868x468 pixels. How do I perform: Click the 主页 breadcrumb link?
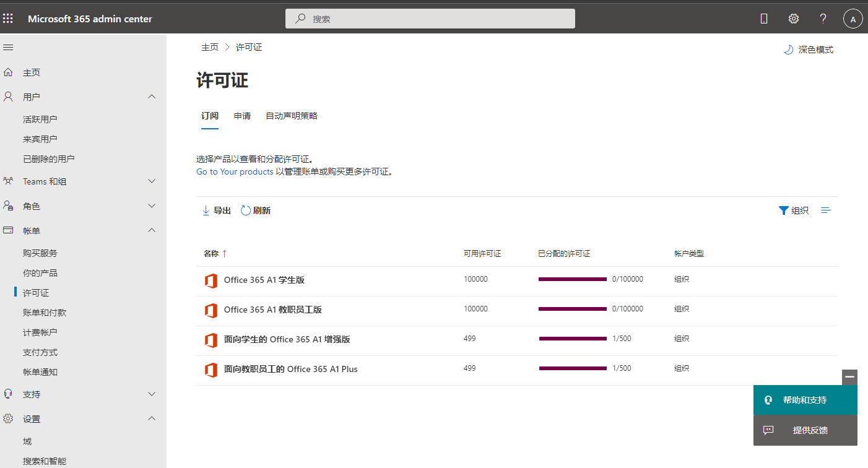tap(210, 47)
